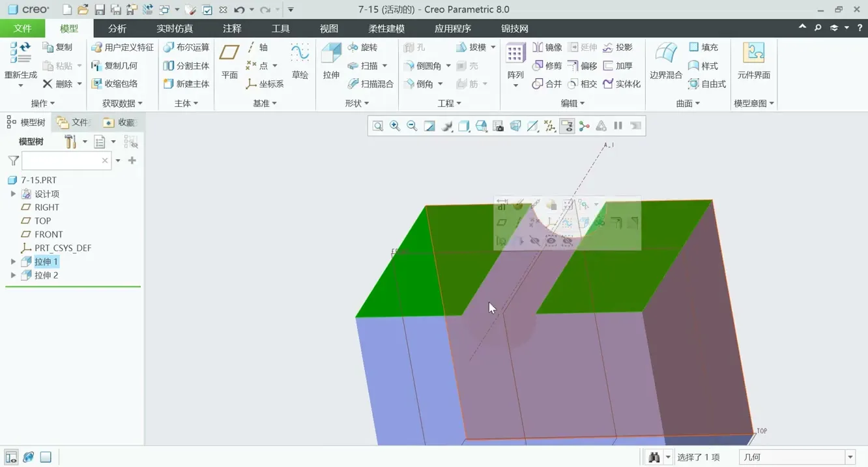Toggle hidden items visibility in model tree
868x467 pixels.
point(131,142)
